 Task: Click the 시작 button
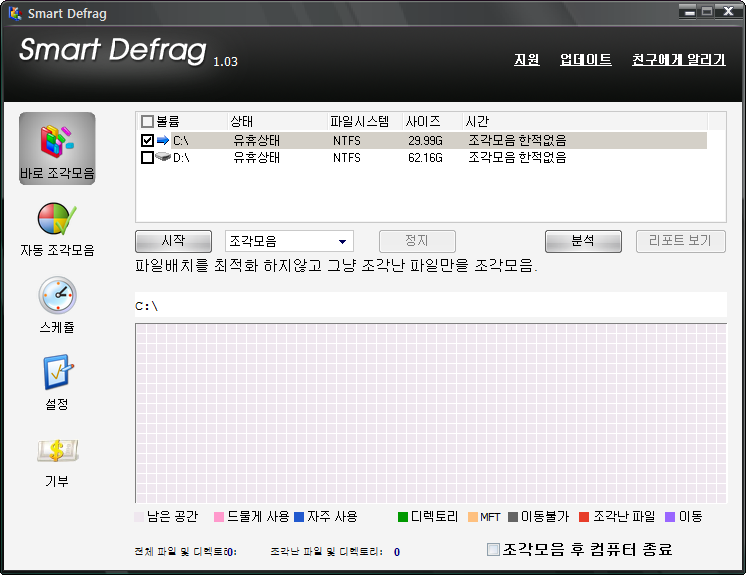point(173,241)
